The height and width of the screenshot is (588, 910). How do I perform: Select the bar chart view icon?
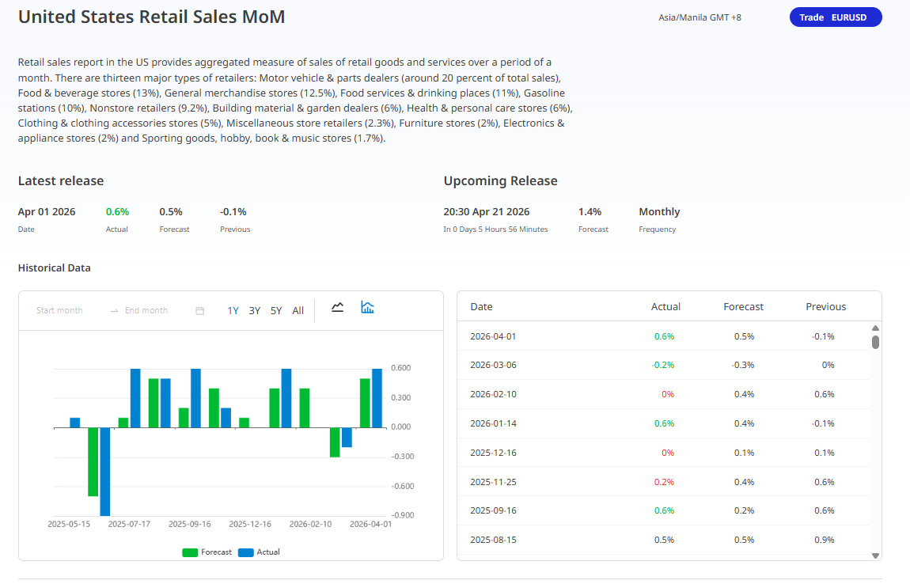(367, 308)
